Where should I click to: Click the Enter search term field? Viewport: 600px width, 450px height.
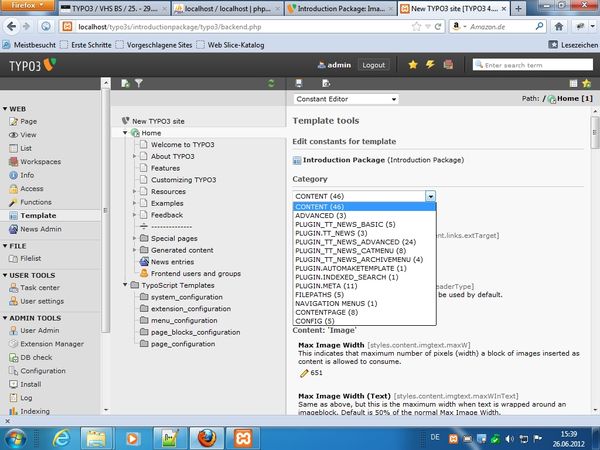tap(533, 65)
